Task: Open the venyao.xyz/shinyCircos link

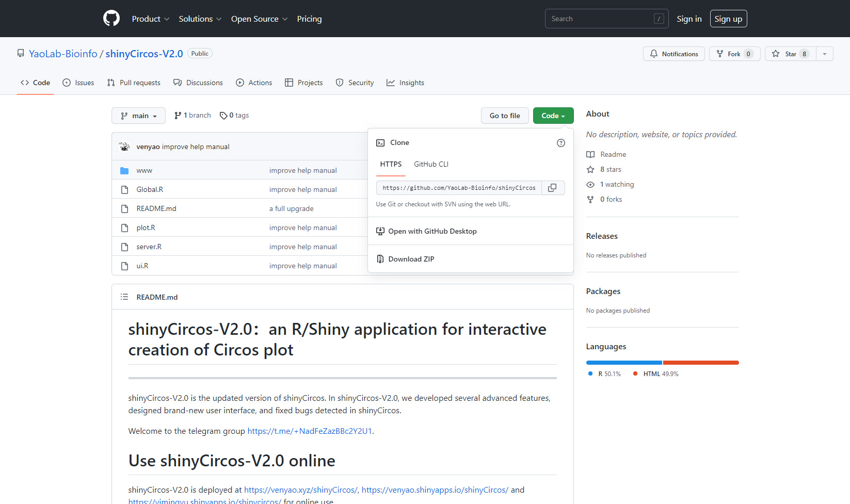Action: coord(301,490)
